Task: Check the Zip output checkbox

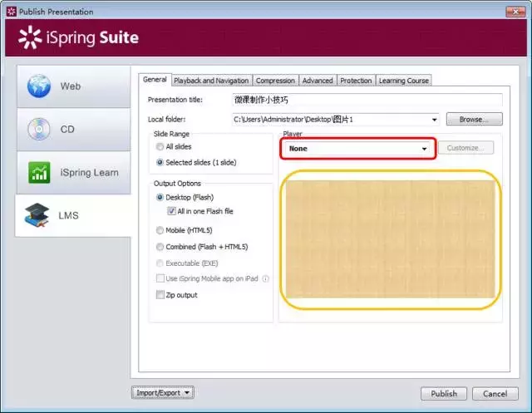Action: point(160,295)
